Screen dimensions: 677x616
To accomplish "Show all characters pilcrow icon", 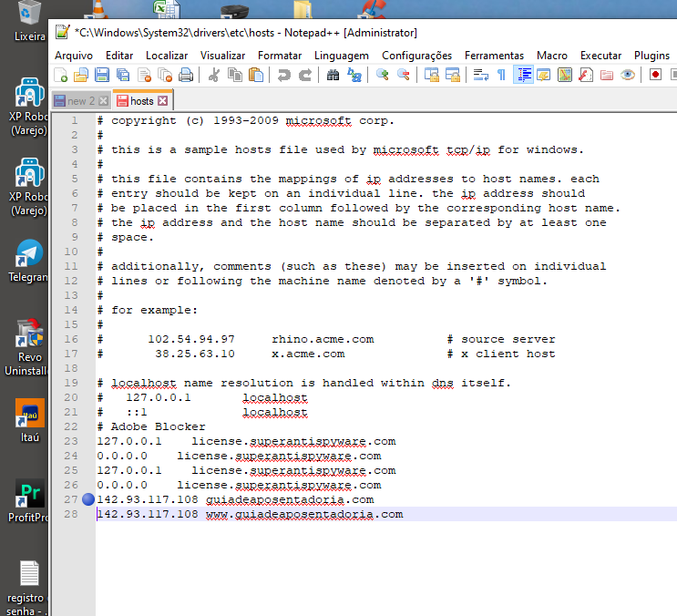I will point(501,75).
